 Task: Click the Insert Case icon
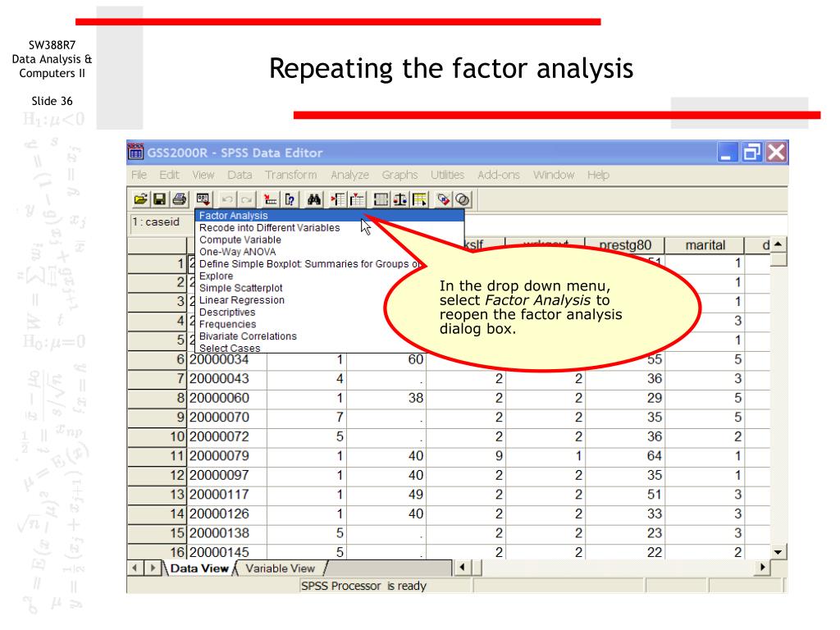[x=338, y=200]
